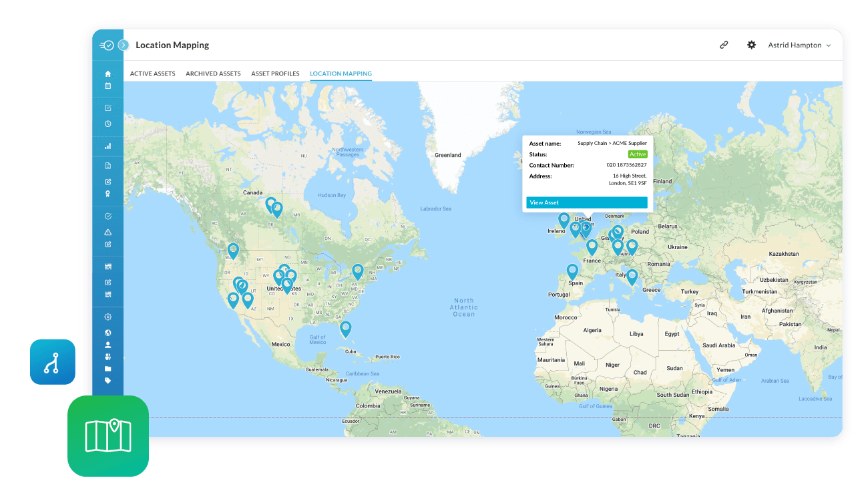Open the team members icon in the sidebar

[x=108, y=357]
